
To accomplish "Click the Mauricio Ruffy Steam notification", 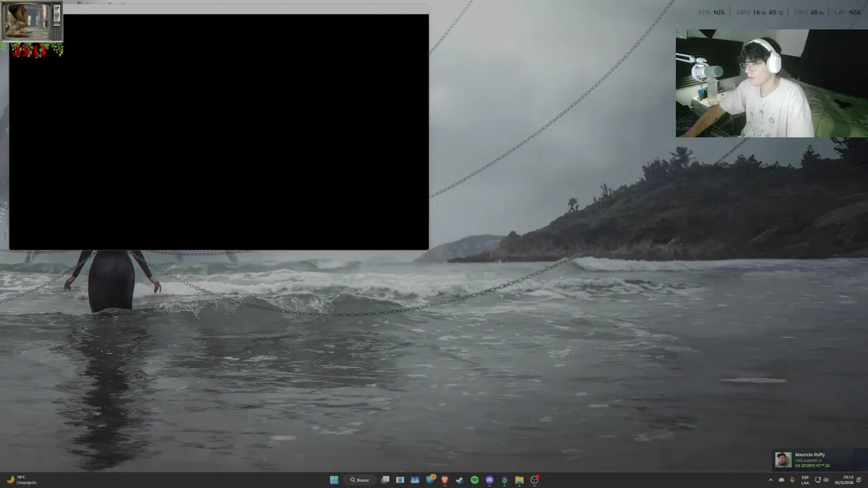I will 820,460.
